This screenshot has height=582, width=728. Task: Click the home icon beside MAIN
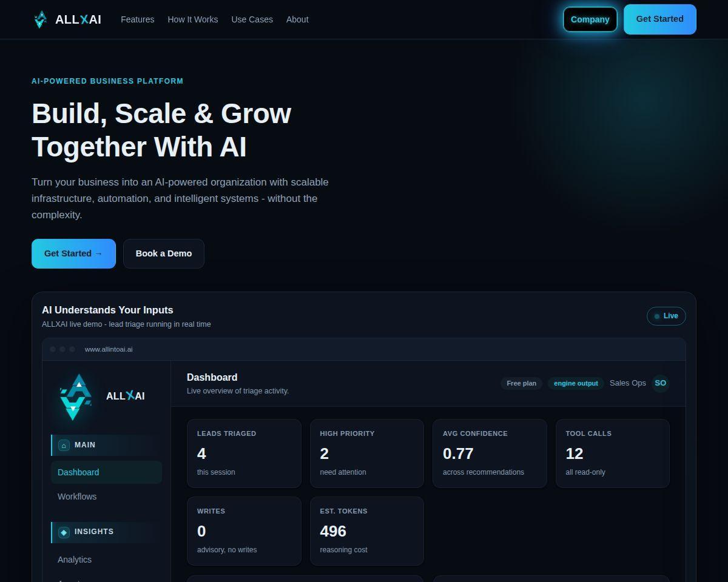(64, 446)
